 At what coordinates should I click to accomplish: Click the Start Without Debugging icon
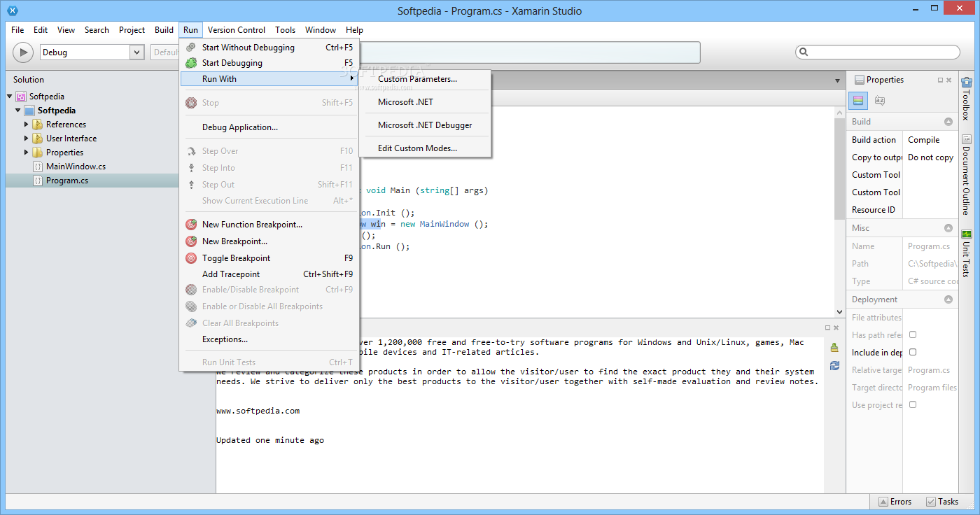191,48
